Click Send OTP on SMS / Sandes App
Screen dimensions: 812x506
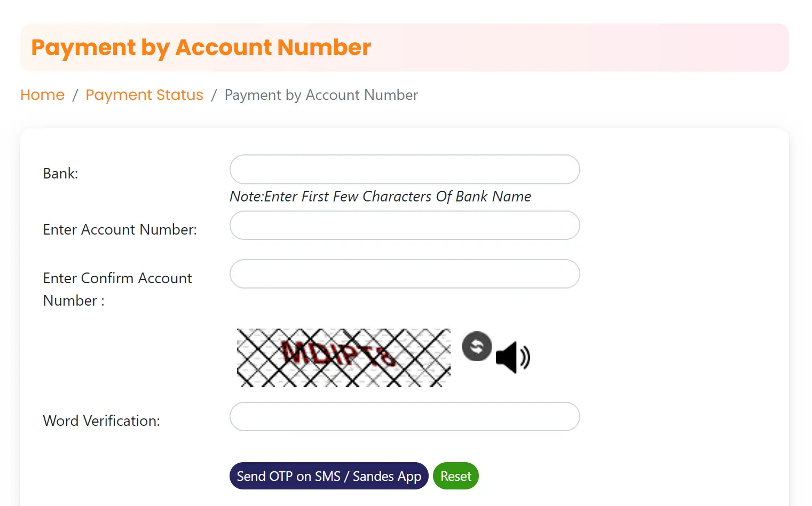point(328,476)
